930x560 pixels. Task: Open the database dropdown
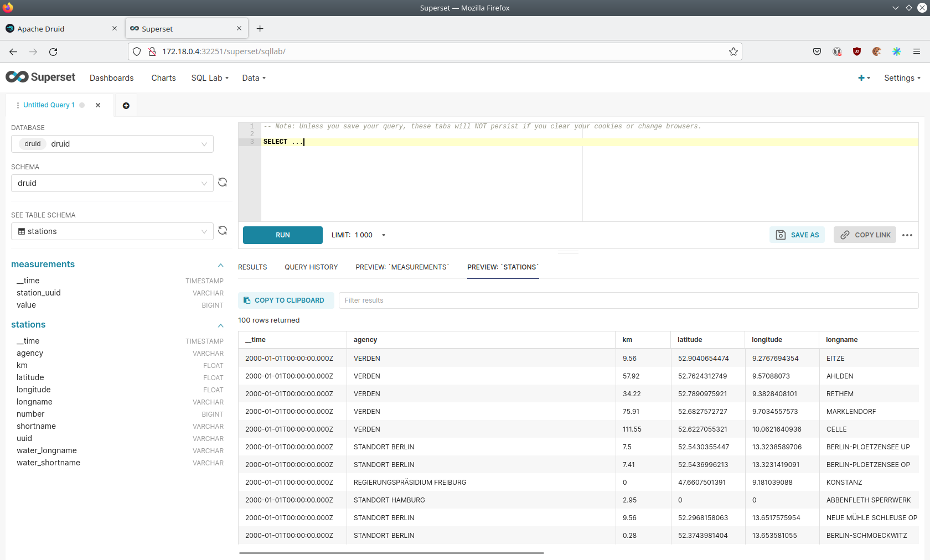pos(112,144)
